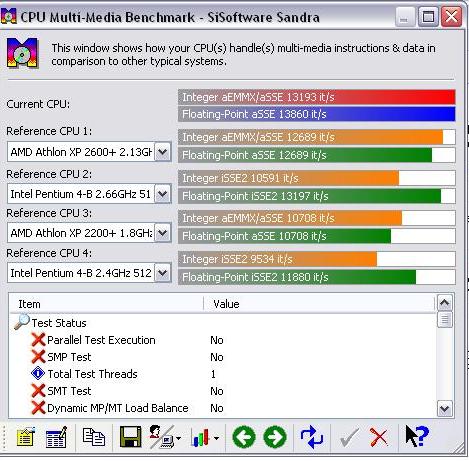
Task: Click the multi-media benchmark CD logo
Action: [x=22, y=54]
